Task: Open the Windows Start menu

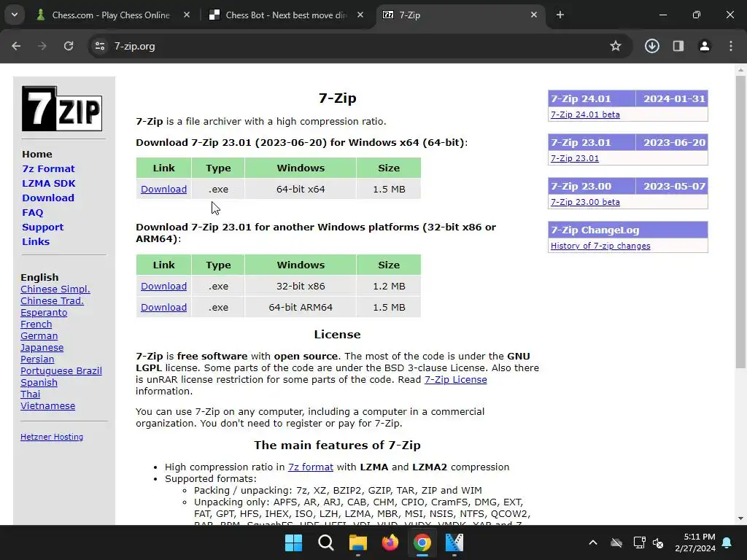Action: coord(293,542)
